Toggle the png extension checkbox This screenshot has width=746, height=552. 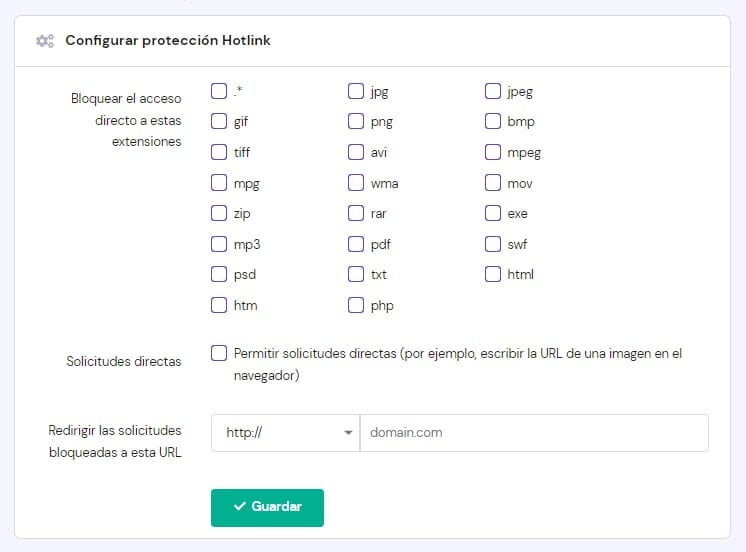[356, 122]
